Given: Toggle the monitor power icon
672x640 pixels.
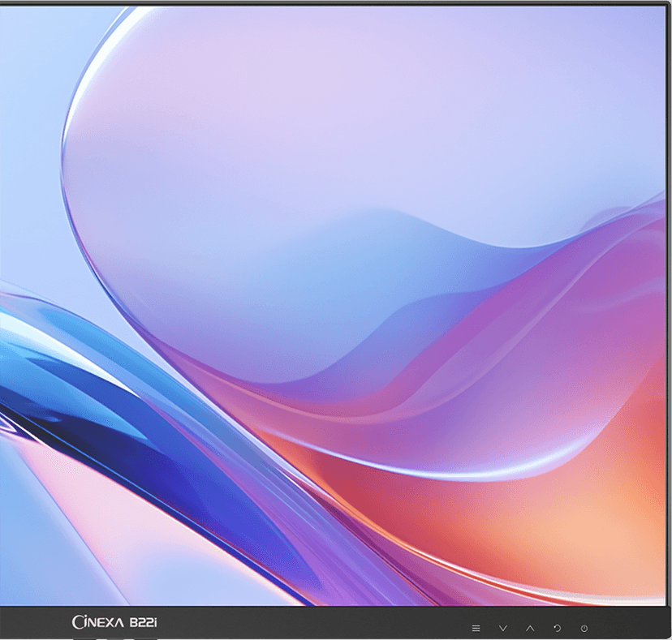Looking at the screenshot, I should [x=584, y=628].
